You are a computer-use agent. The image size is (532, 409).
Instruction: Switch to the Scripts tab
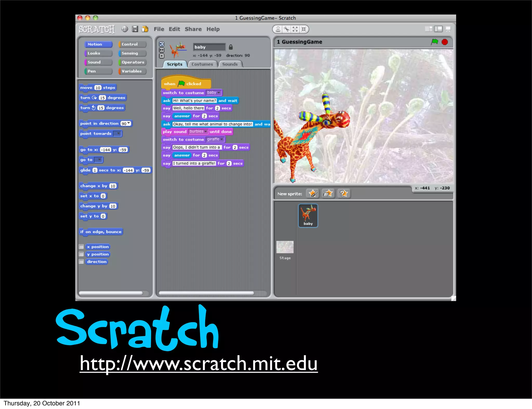click(x=175, y=64)
